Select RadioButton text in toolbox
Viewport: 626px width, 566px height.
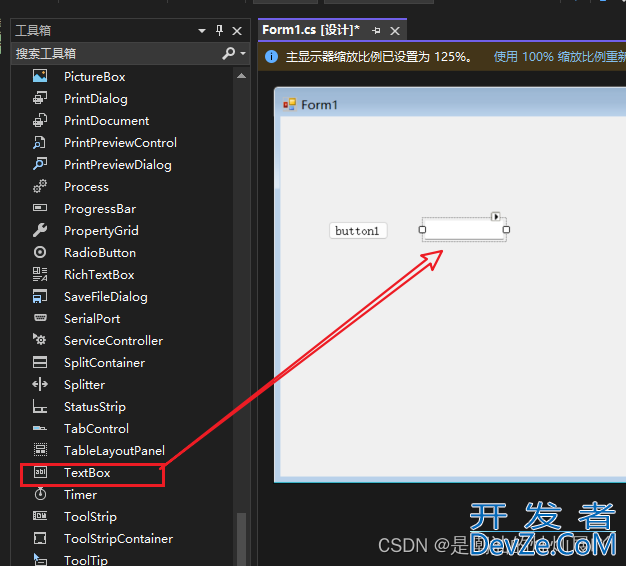100,253
